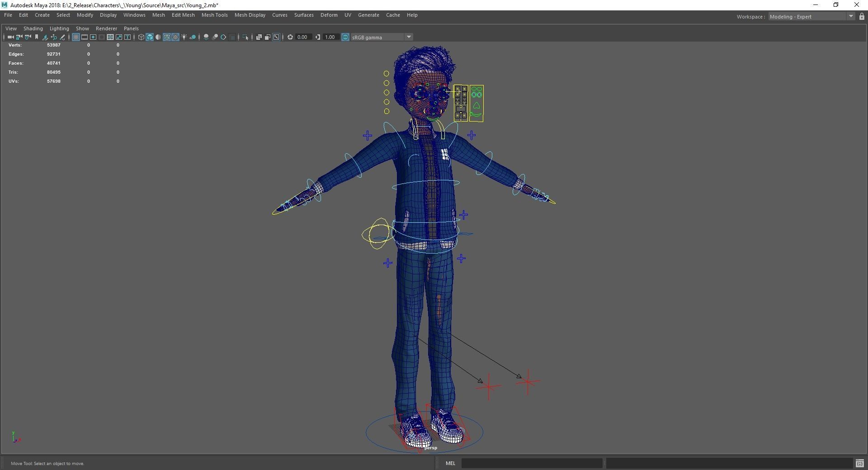Open the sRGB gamma dropdown
Image resolution: width=868 pixels, height=470 pixels.
[409, 37]
